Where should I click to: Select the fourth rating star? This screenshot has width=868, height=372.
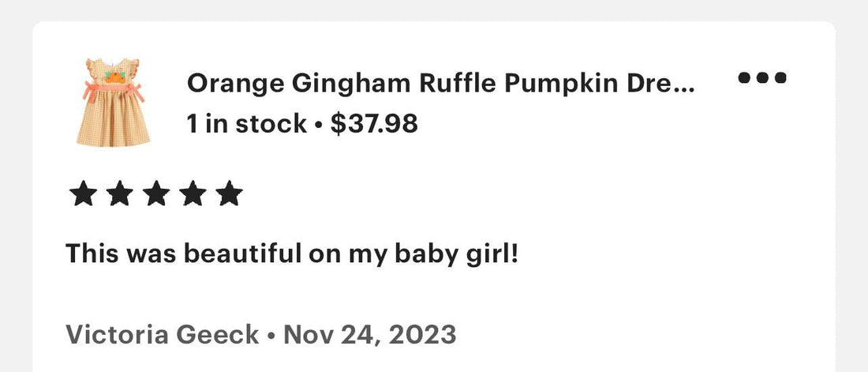[193, 194]
